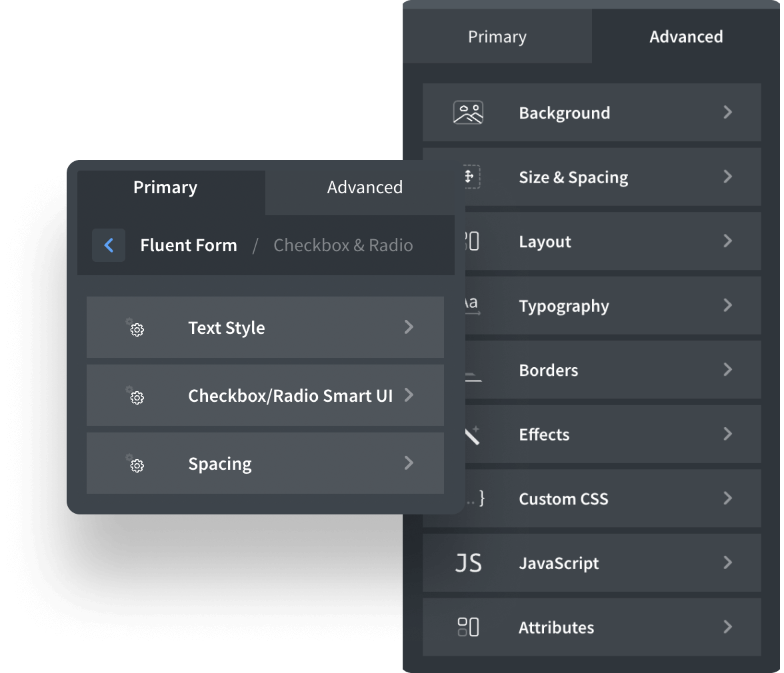The height and width of the screenshot is (673, 784).
Task: Click the Text Style gear icon
Action: (137, 328)
